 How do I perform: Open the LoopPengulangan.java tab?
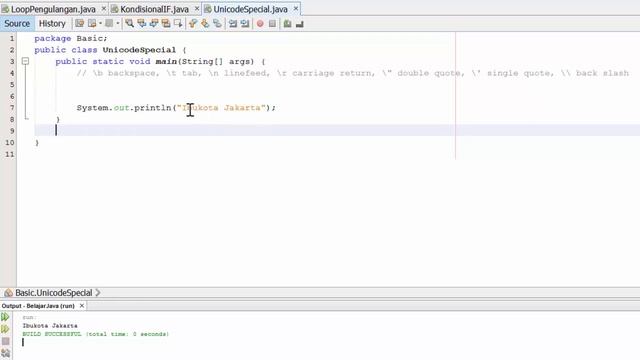pos(53,9)
